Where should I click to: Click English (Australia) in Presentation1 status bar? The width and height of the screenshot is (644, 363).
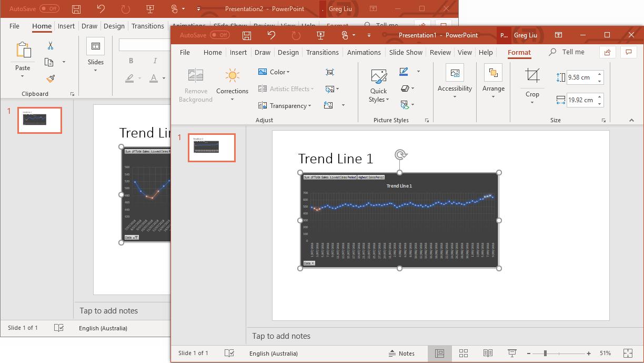274,353
